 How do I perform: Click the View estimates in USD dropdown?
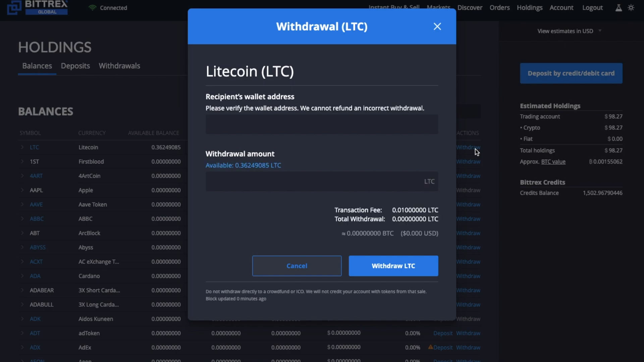pos(570,31)
